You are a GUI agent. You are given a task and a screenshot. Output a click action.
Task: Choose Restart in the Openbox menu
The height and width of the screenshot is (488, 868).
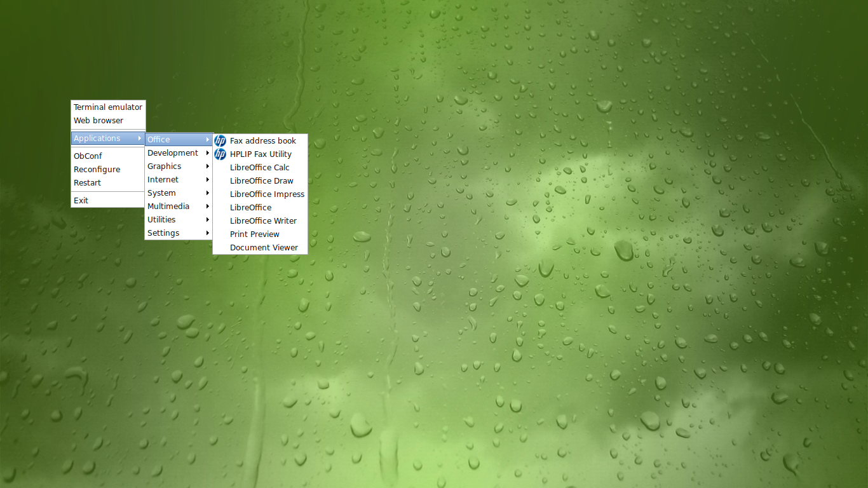[x=108, y=183]
